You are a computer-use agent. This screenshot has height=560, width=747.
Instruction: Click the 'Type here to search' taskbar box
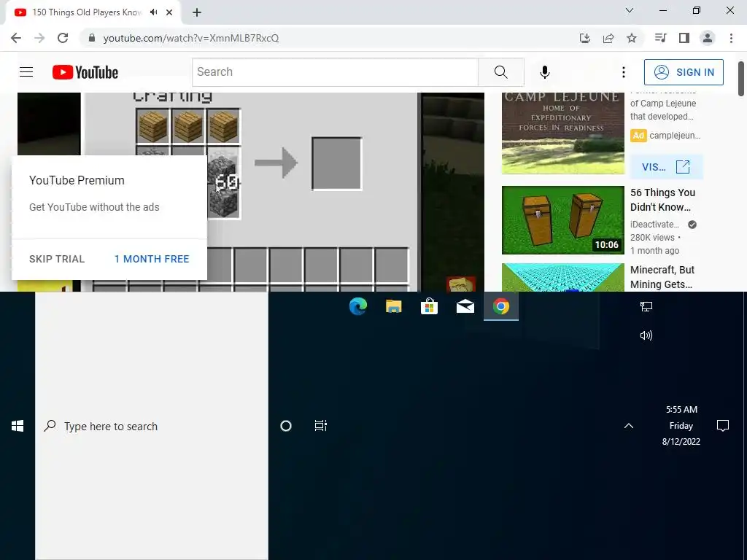coord(152,426)
